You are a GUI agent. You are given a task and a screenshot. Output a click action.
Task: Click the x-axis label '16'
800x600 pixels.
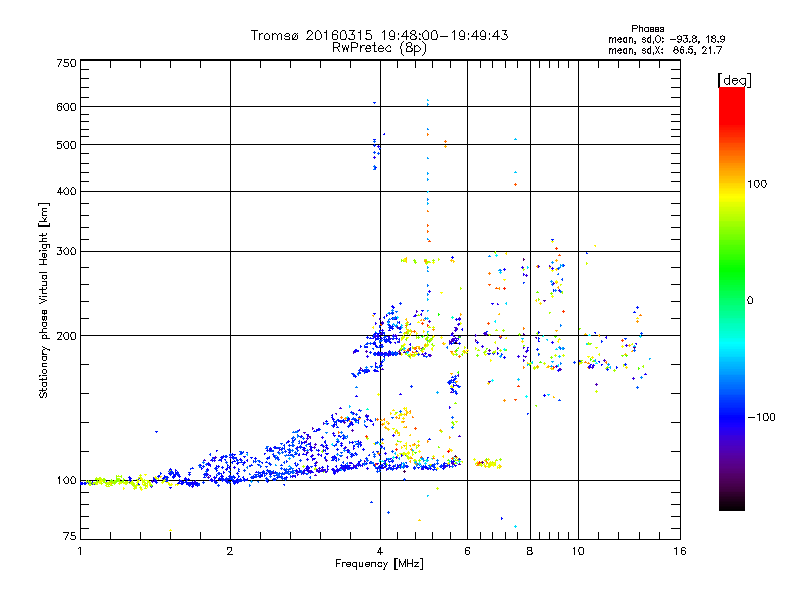(680, 551)
